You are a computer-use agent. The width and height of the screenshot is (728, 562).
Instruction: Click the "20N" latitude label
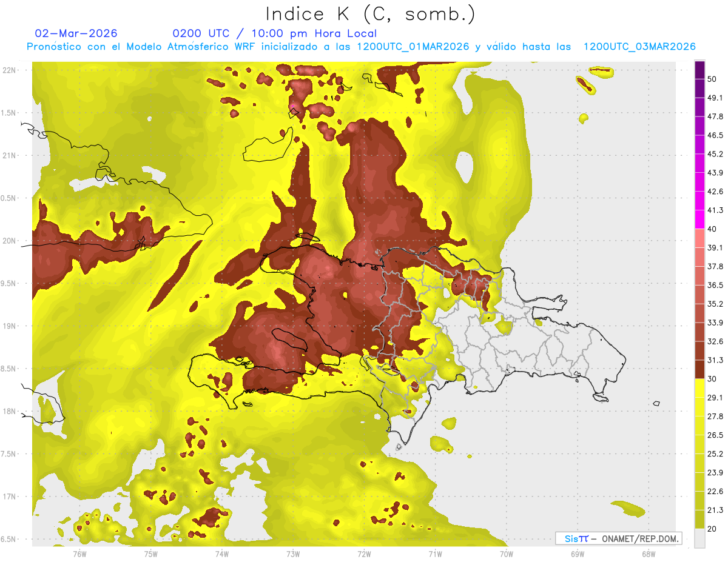(x=9, y=241)
